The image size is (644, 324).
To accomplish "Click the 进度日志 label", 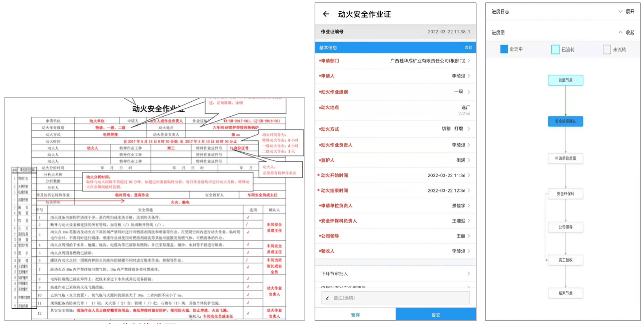I will (500, 12).
